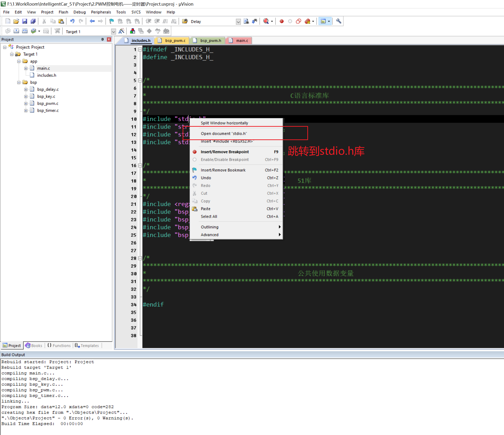Screen dimensions: 504x435
Task: Disable all breakpoints with the double-circle icon
Action: click(x=298, y=21)
